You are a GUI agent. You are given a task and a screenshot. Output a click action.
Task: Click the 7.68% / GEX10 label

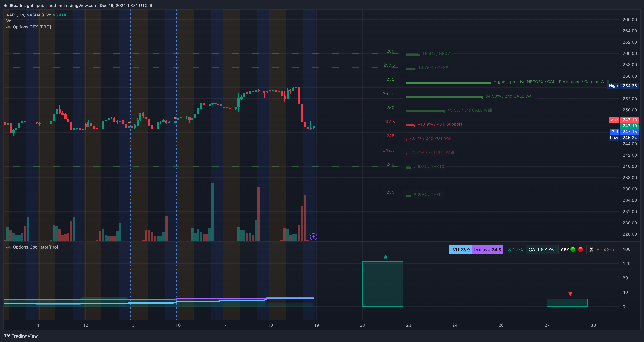point(429,167)
